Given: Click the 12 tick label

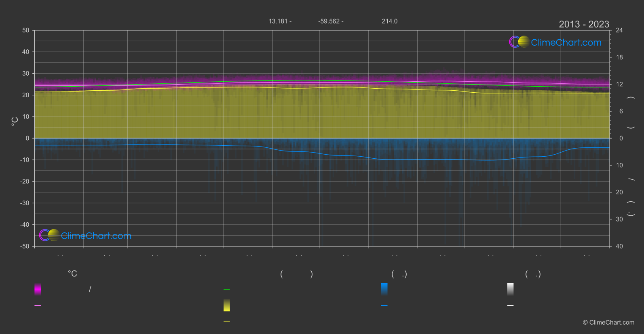Looking at the screenshot, I should click(x=619, y=84).
